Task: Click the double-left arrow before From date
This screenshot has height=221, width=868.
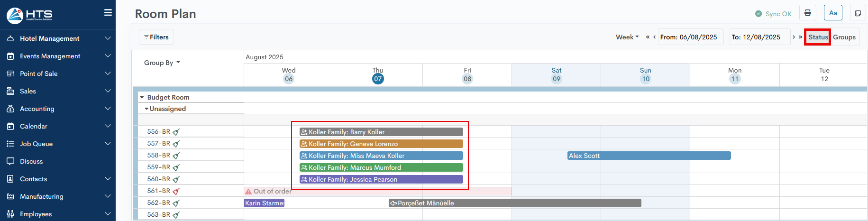Action: [x=648, y=37]
